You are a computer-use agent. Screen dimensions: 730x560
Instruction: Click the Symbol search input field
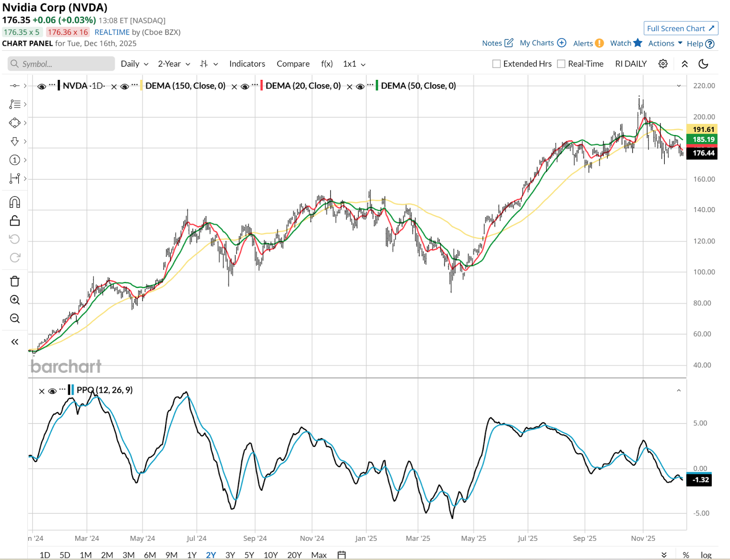point(61,64)
